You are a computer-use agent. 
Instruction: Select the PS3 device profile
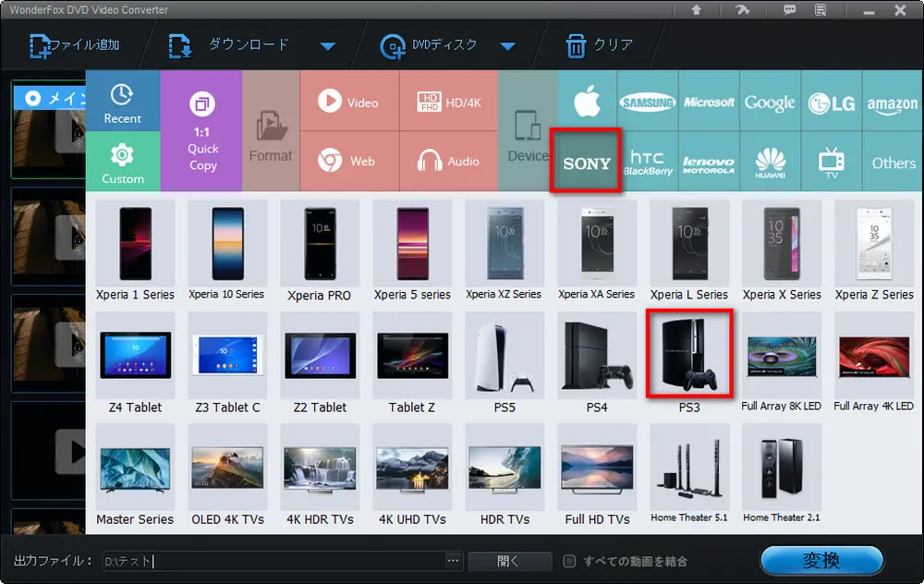(x=689, y=362)
